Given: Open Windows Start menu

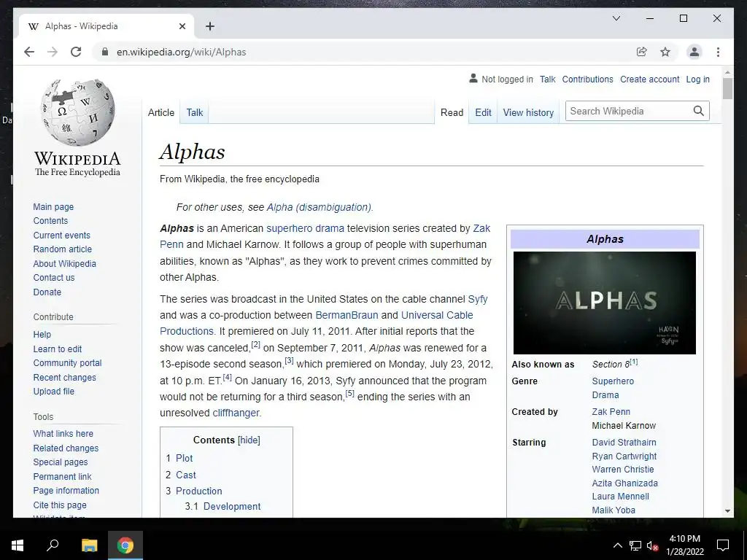Looking at the screenshot, I should coord(18,545).
